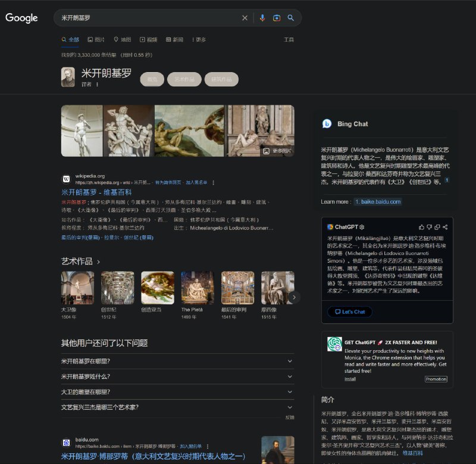Click Bing Chat citation number 1

click(447, 180)
